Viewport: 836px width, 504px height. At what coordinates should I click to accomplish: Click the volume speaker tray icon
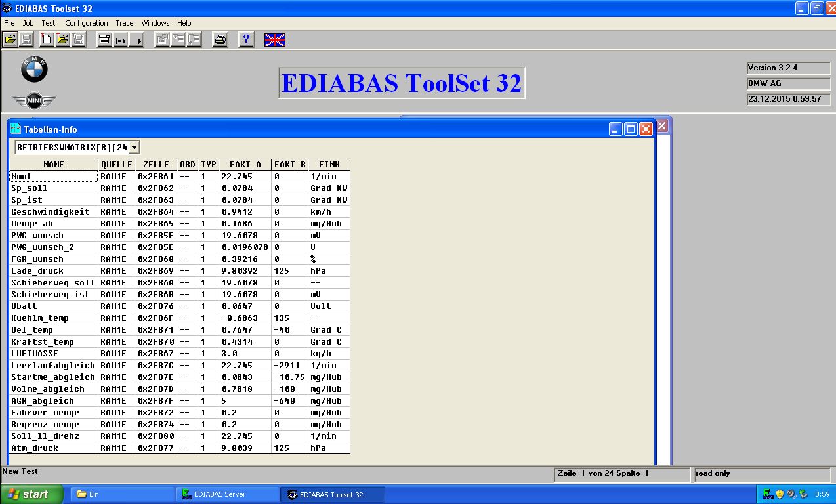791,494
